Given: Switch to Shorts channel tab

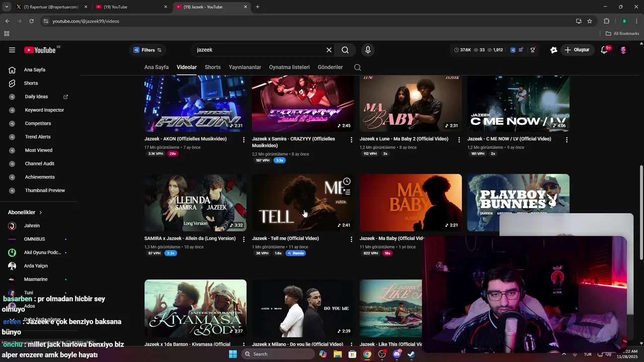Looking at the screenshot, I should click(x=213, y=67).
